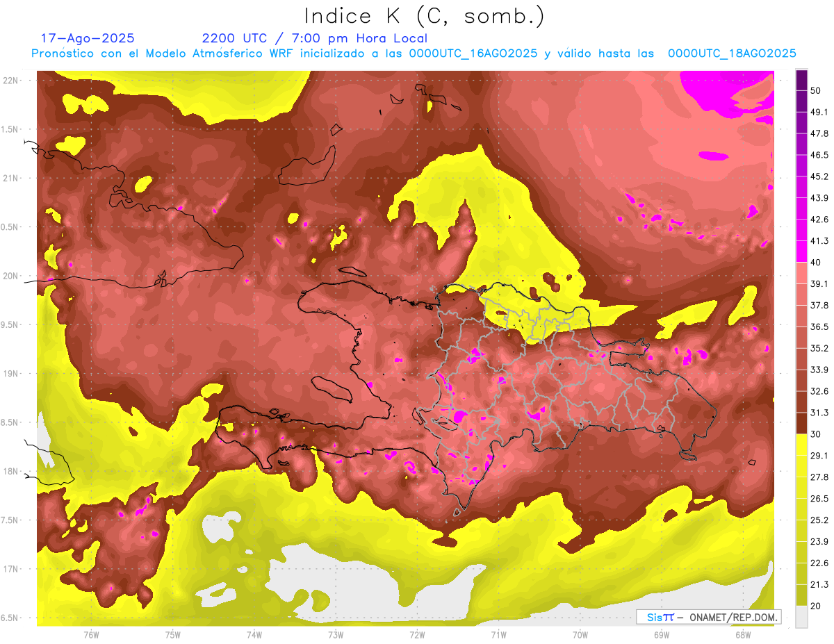Click the '36.5' colorbar value
The height and width of the screenshot is (644, 834).
[820, 327]
